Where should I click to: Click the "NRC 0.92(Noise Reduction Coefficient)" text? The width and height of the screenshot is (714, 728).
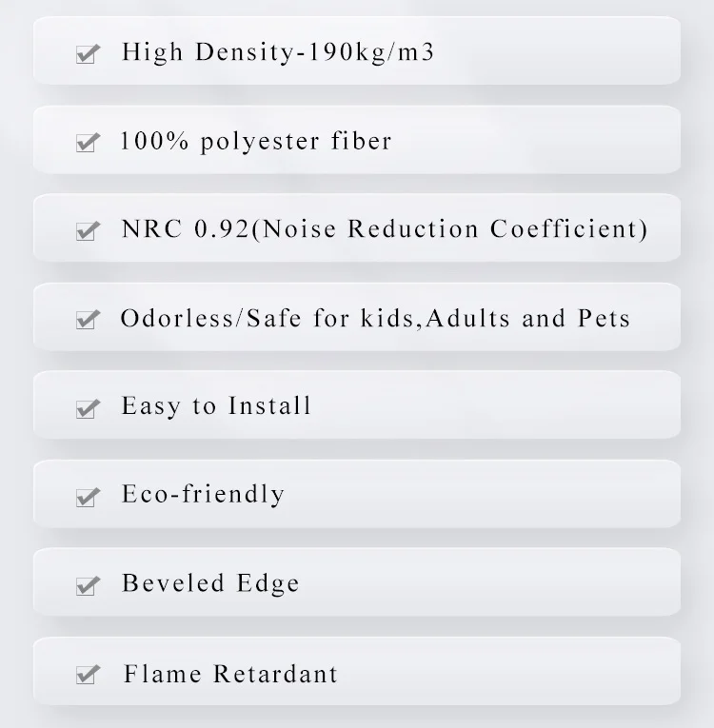tap(385, 229)
